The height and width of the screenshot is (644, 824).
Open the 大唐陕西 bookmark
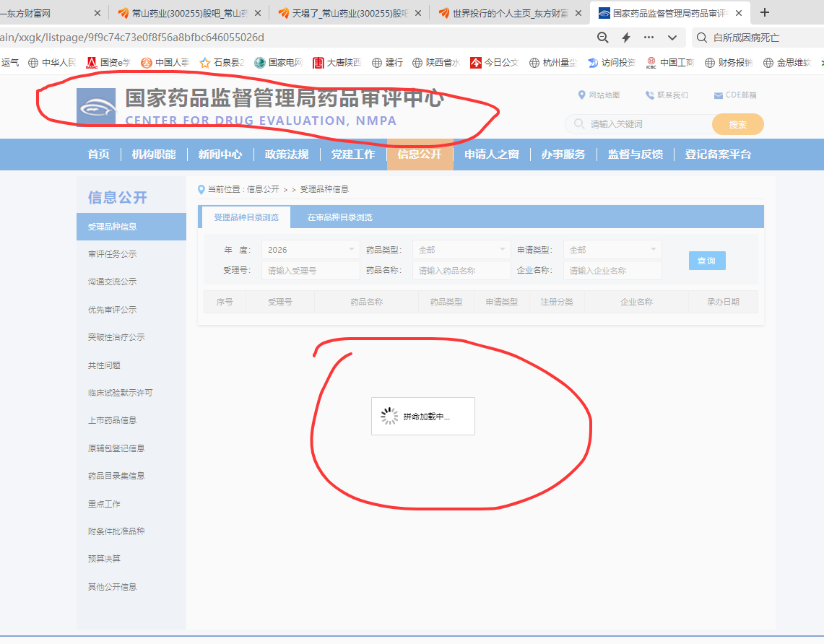click(337, 63)
